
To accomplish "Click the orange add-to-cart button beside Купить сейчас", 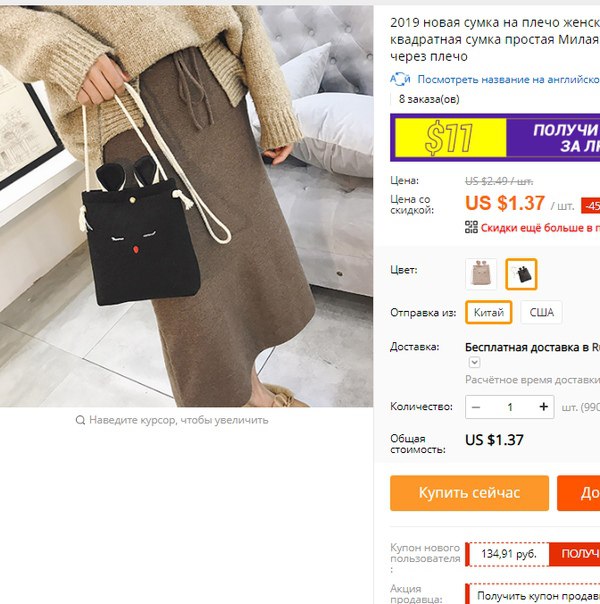I will tap(578, 493).
